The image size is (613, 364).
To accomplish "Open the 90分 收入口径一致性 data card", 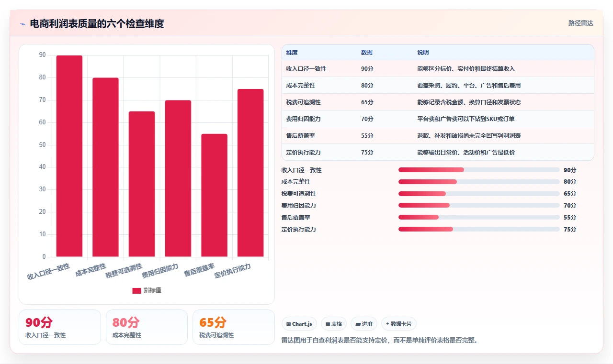I will pyautogui.click(x=60, y=327).
